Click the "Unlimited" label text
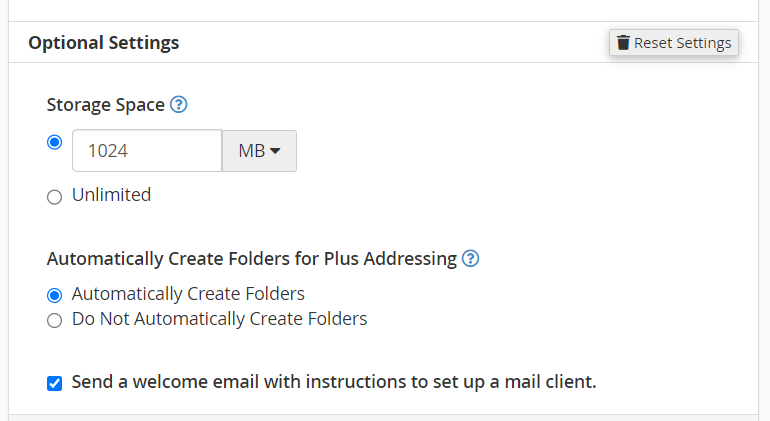 [111, 195]
